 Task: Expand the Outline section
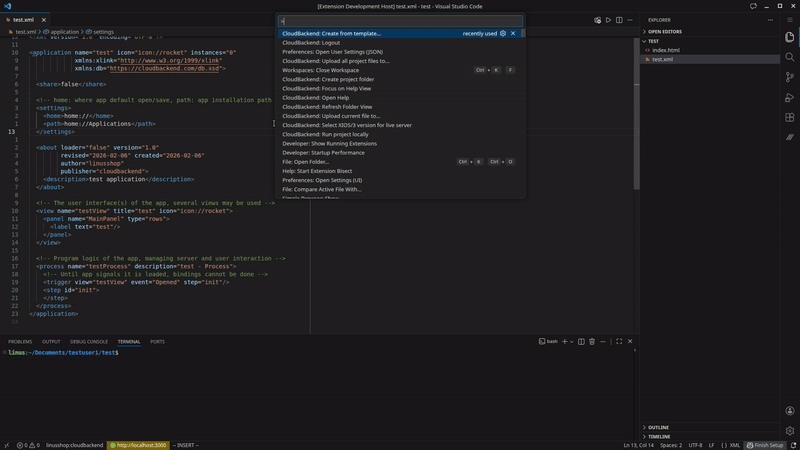[x=710, y=428]
